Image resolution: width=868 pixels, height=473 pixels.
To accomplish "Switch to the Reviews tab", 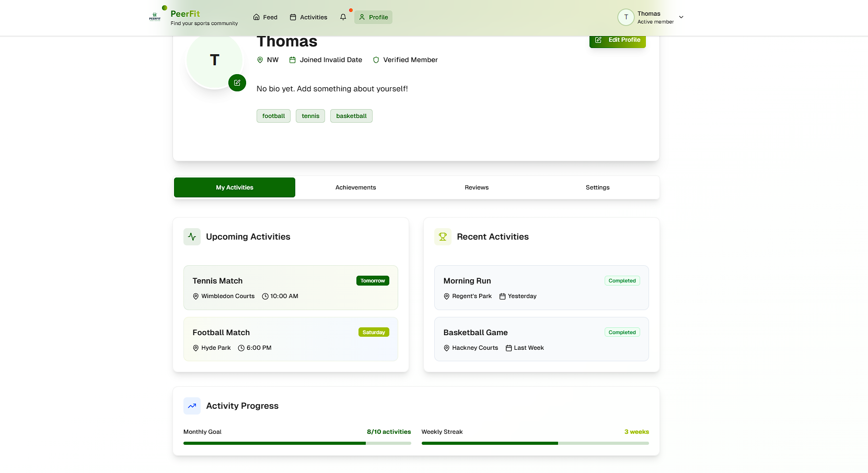I will click(x=477, y=187).
